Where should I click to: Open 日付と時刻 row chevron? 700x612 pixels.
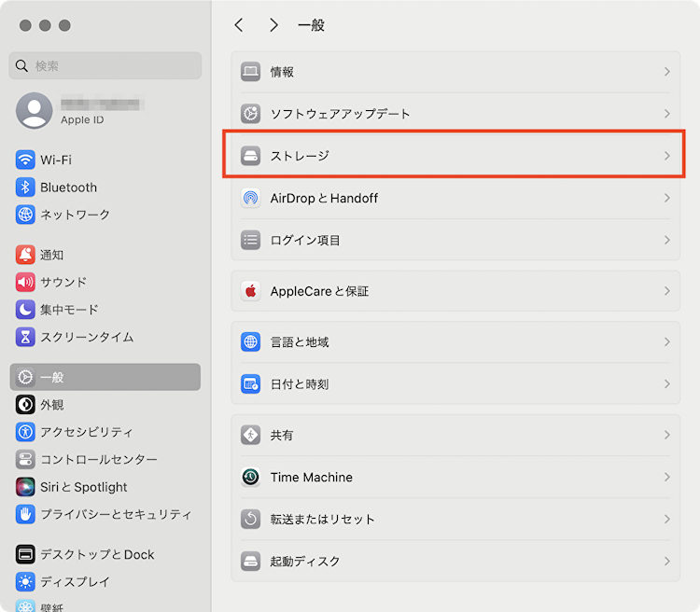point(667,383)
